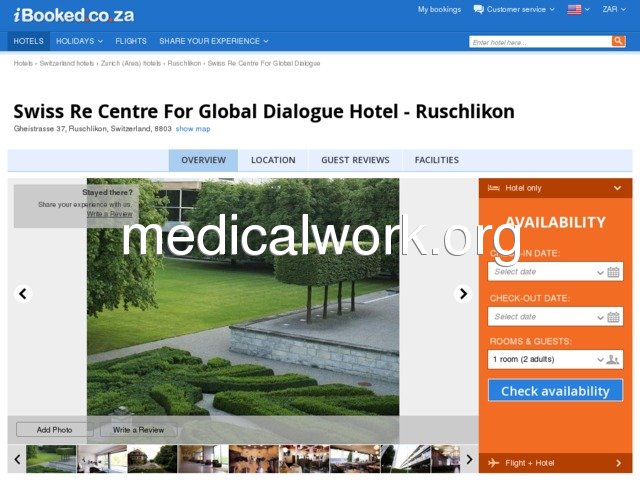Viewport: 640px width, 480px height.
Task: Select the eighth thumbnail of the building exterior
Action: point(405,459)
